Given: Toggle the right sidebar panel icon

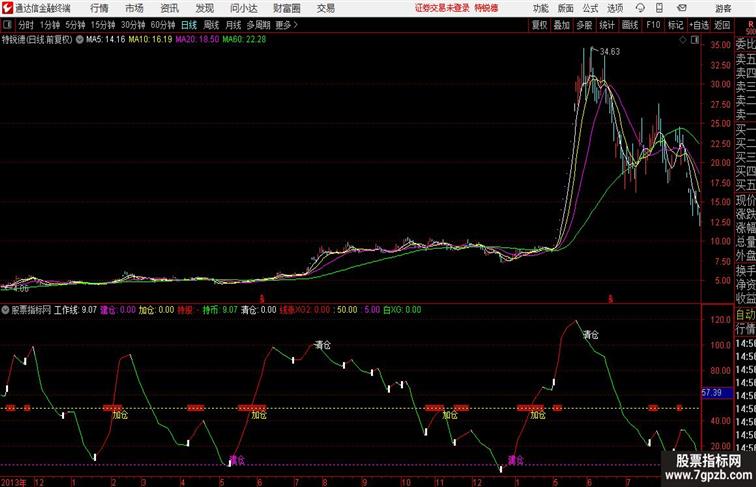Looking at the screenshot, I should (695, 41).
